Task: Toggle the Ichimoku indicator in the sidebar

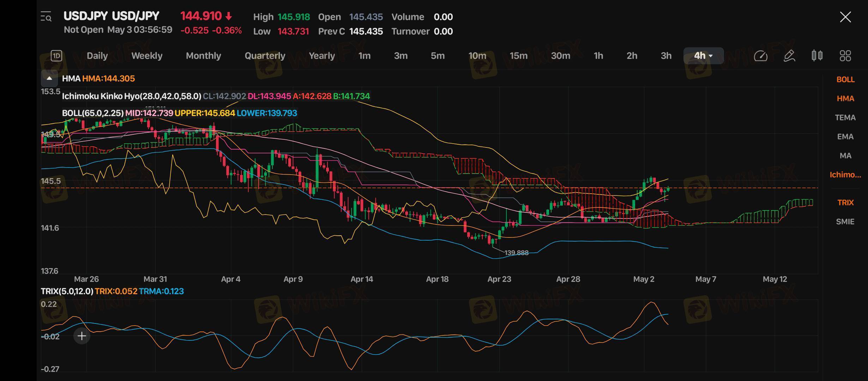Action: click(845, 175)
